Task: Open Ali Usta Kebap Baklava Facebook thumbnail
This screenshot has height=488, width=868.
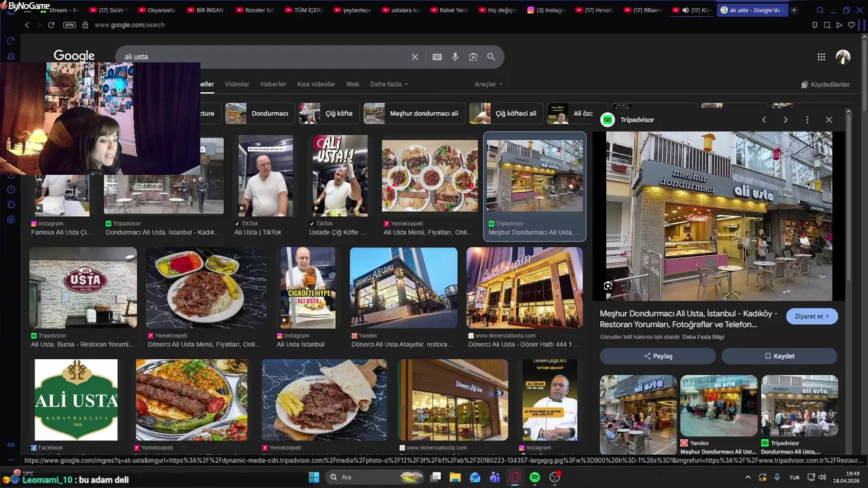Action: 76,400
